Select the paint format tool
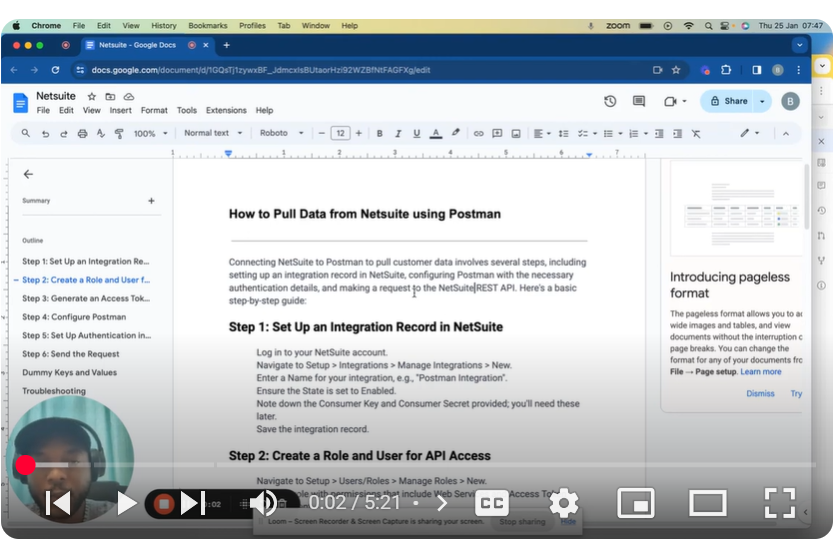 point(119,134)
